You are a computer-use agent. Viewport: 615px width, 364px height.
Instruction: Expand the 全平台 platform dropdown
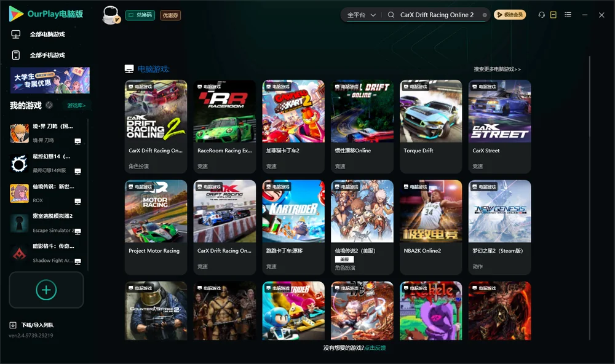pyautogui.click(x=361, y=15)
